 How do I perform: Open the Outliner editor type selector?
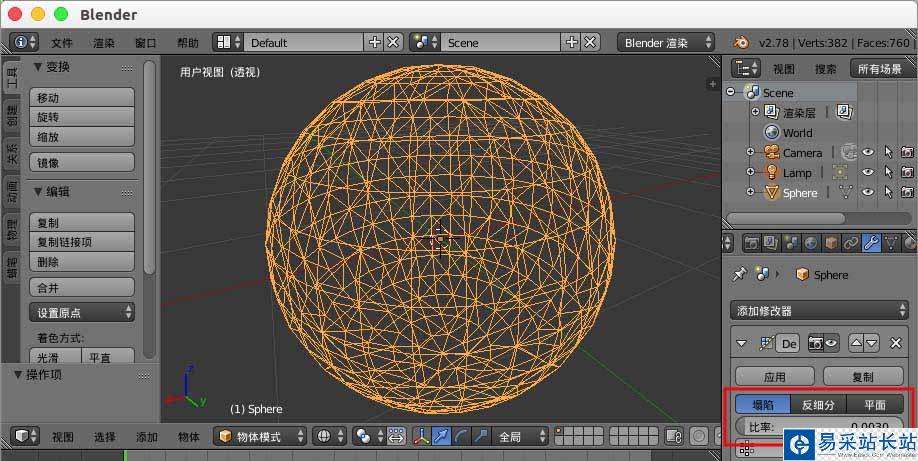(x=746, y=69)
